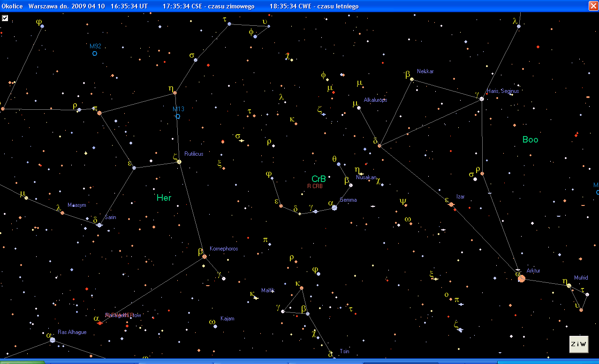Click the 'Rutilicus' name label
Image resolution: width=599 pixels, height=364 pixels.
(194, 154)
